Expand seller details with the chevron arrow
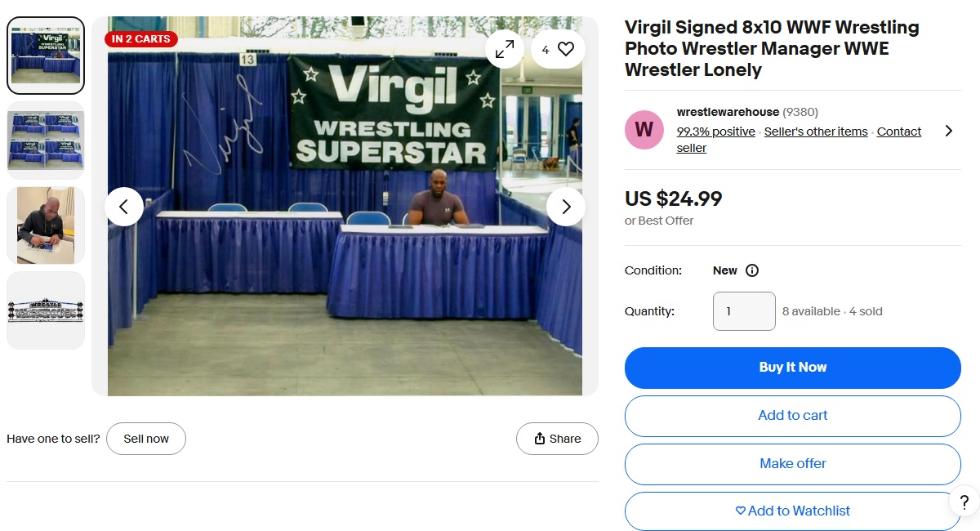The height and width of the screenshot is (531, 980). [948, 131]
